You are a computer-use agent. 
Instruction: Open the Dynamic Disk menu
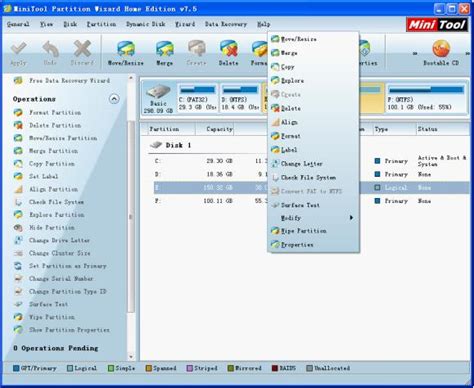click(x=146, y=24)
